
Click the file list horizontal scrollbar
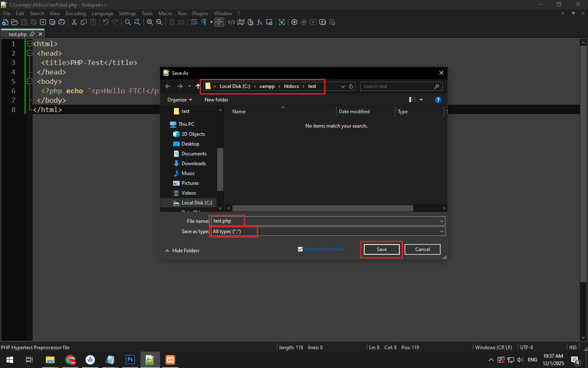[x=323, y=209]
